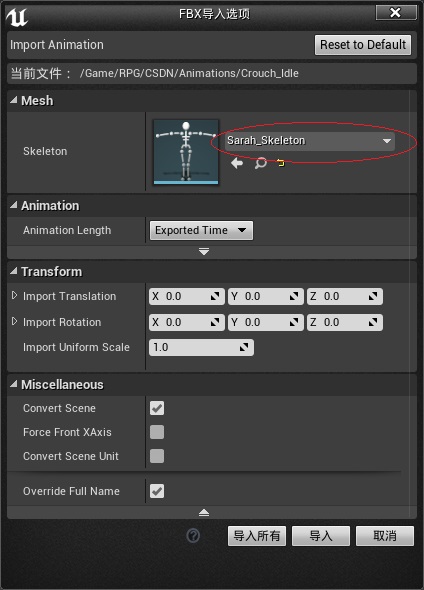
Task: Collapse the Transform section
Action: [14, 271]
